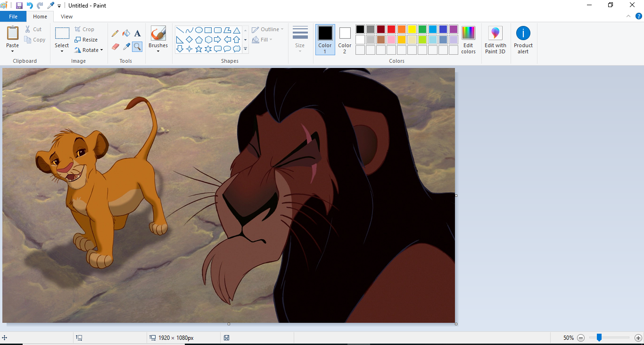Expand the Shapes gallery More arrow

pyautogui.click(x=245, y=49)
